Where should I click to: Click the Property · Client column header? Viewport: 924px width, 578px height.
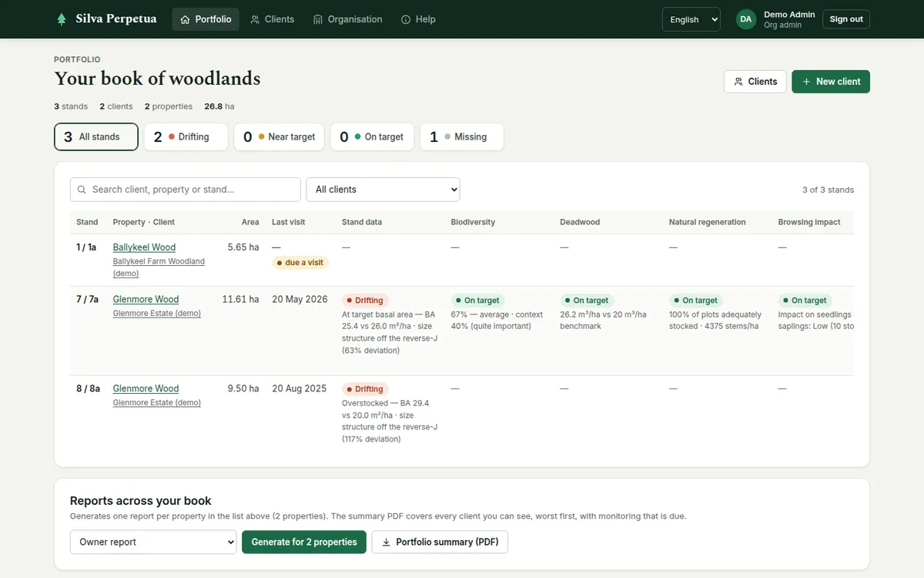[x=144, y=222]
